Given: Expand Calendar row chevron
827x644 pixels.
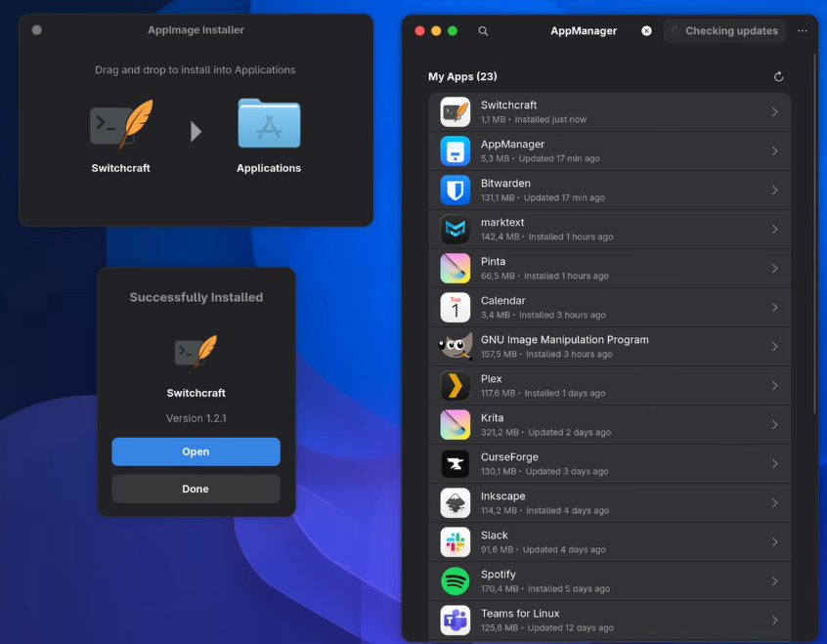Looking at the screenshot, I should click(x=775, y=308).
